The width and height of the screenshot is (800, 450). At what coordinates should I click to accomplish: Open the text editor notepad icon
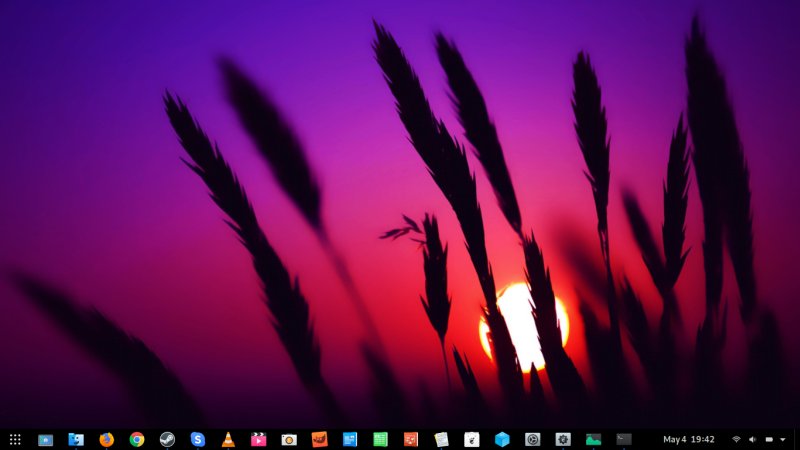[441, 439]
